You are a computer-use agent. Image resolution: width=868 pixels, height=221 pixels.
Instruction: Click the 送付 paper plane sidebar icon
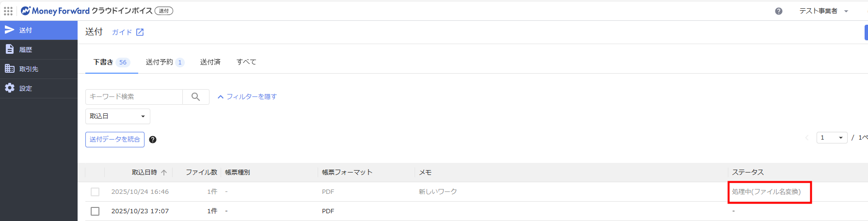[9, 30]
